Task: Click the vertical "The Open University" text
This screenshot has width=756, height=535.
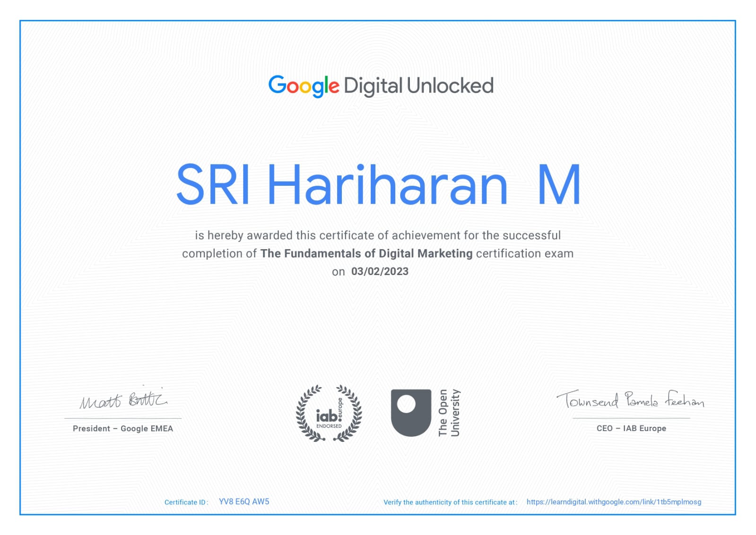Action: tap(449, 413)
